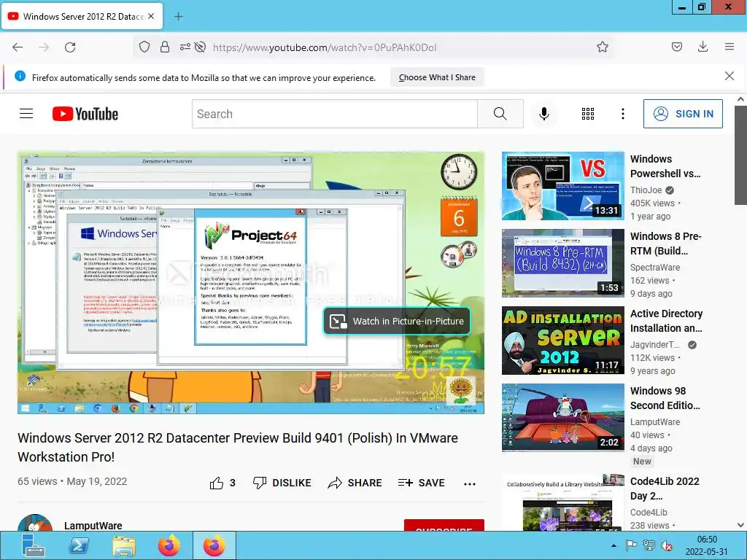Open the Windows 98 Second Edition thumbnail

[562, 418]
